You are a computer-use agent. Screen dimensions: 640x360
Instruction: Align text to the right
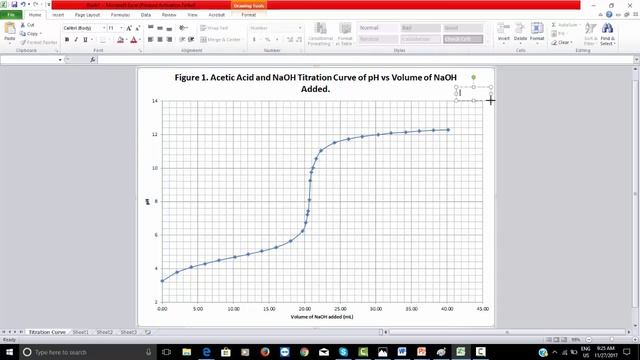point(169,40)
